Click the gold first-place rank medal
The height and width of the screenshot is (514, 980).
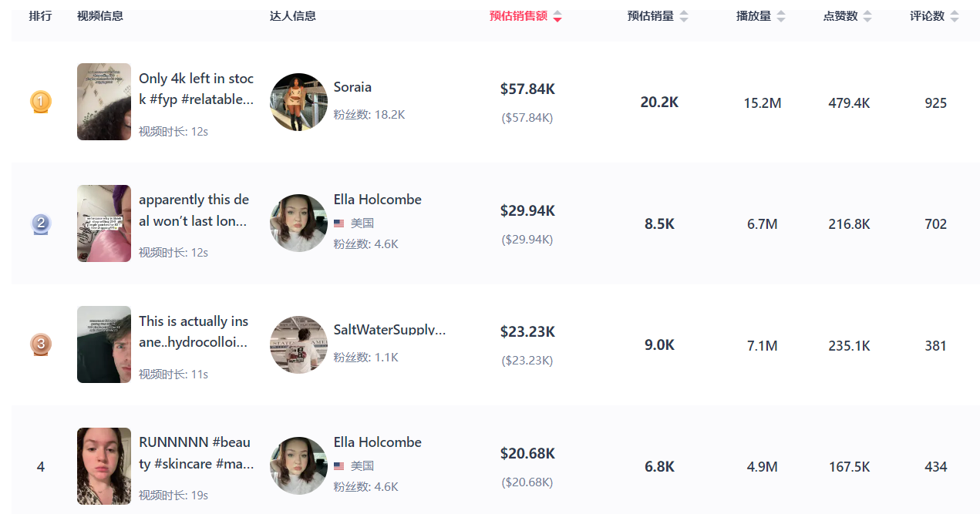[x=41, y=102]
